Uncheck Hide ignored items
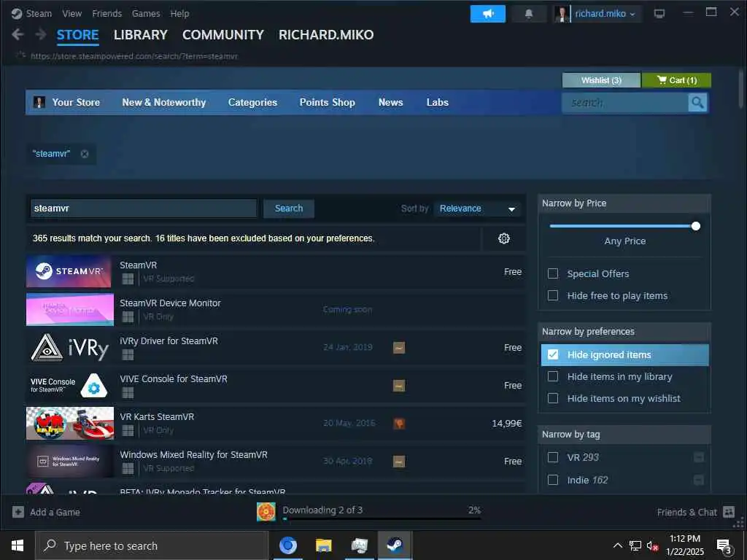 click(x=553, y=354)
